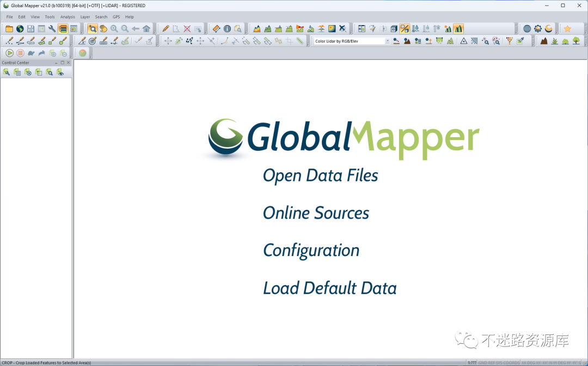This screenshot has width=588, height=366.
Task: Click the Lidar filter funnel icon
Action: 509,41
